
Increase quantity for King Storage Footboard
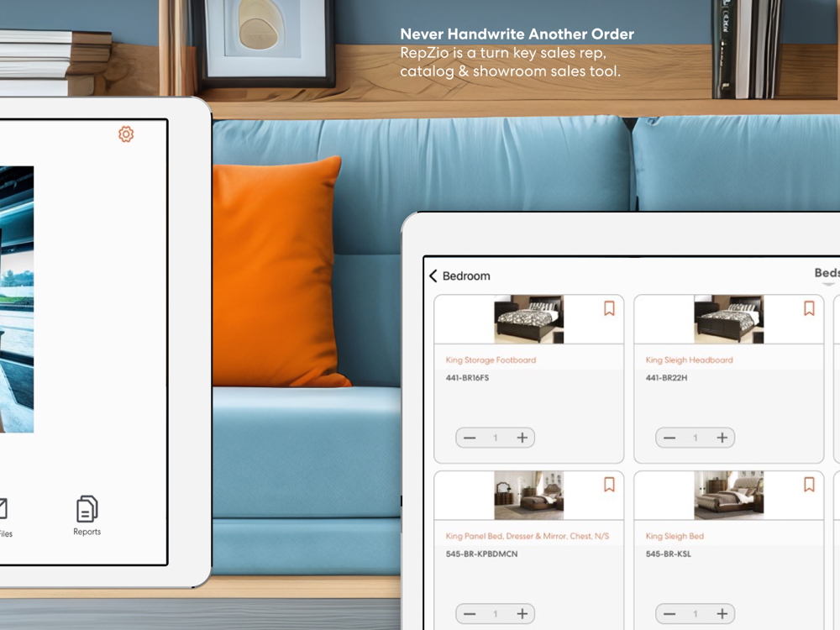tap(522, 438)
